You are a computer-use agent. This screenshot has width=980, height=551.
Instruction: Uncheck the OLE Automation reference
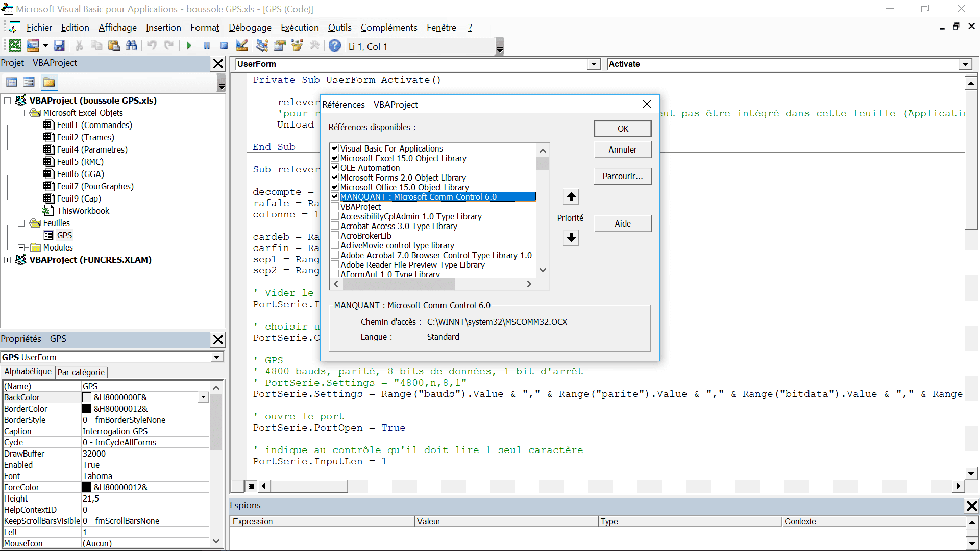coord(335,168)
